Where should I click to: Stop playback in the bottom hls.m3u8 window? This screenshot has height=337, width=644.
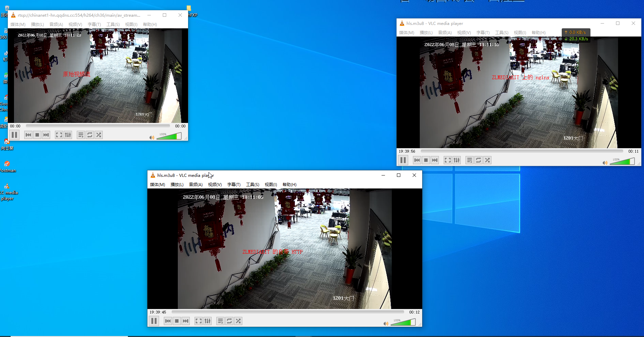point(177,321)
